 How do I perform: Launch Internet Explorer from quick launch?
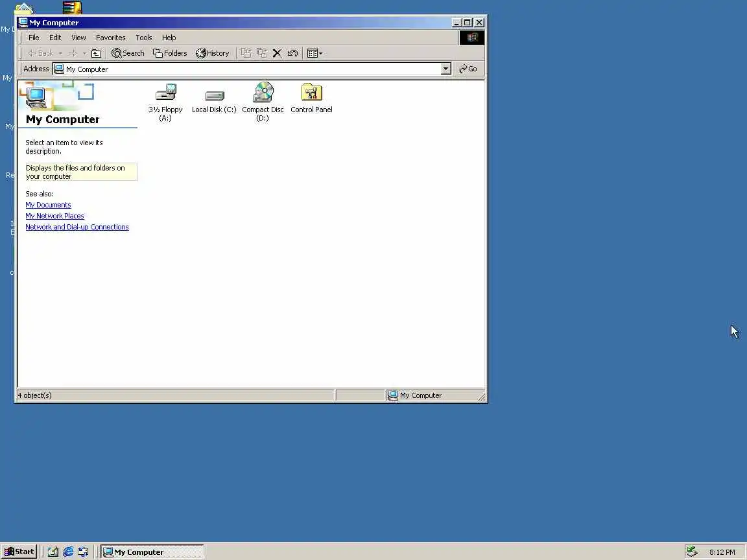click(68, 552)
